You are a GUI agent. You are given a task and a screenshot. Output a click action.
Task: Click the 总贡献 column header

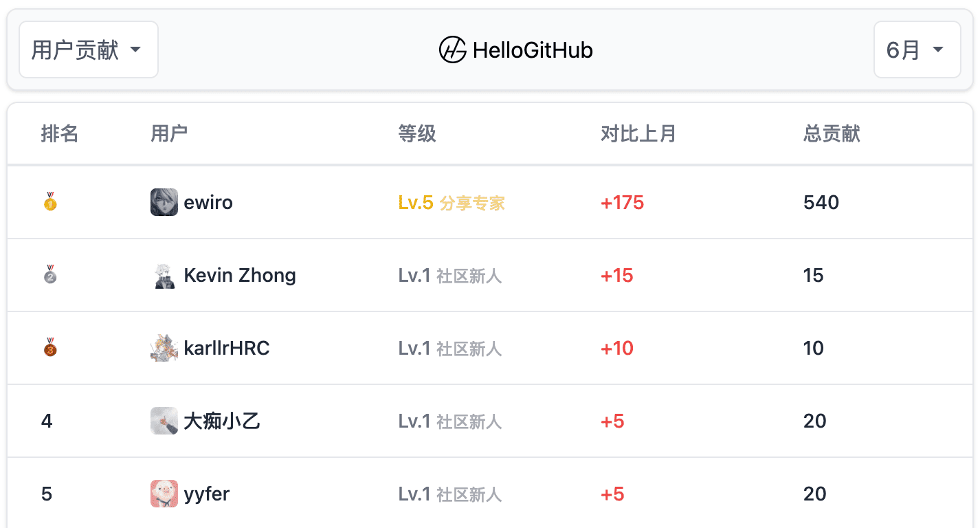coord(832,133)
